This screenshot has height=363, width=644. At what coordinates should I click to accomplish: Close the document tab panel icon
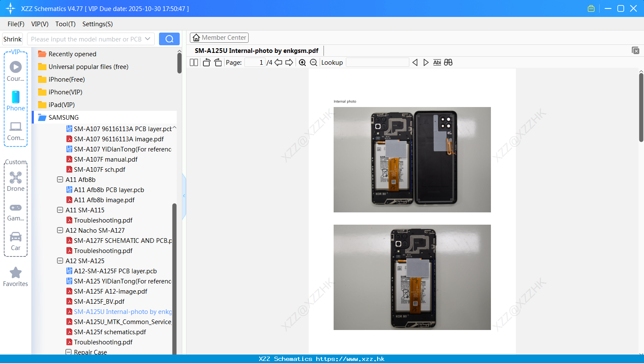click(636, 50)
